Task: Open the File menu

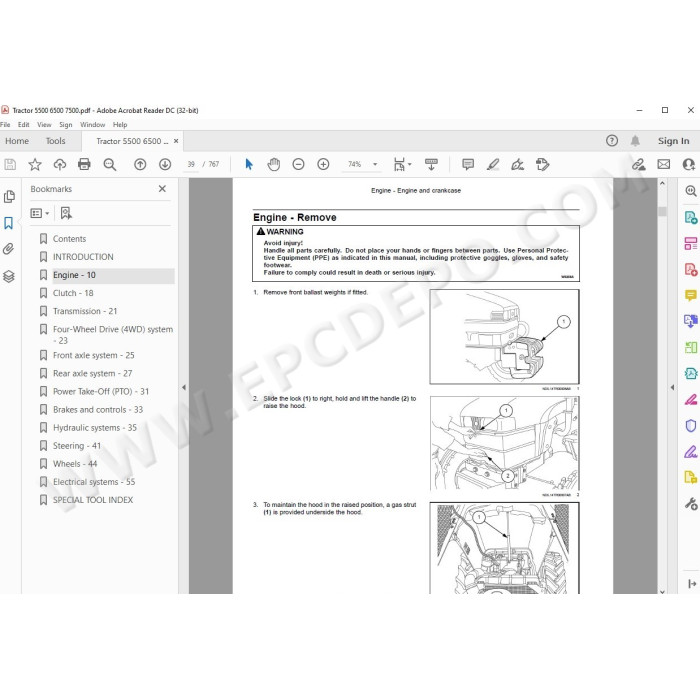Action: click(x=5, y=125)
